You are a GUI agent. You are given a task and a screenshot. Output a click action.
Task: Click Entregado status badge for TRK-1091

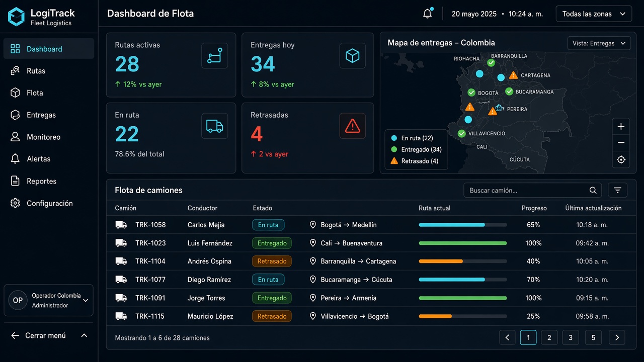272,298
